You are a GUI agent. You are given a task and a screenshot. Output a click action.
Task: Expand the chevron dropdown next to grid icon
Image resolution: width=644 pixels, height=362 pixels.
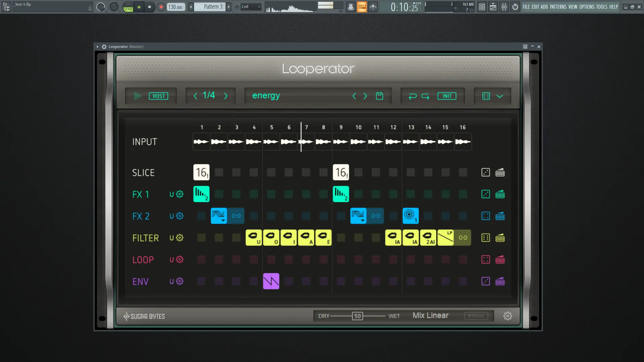coord(499,96)
